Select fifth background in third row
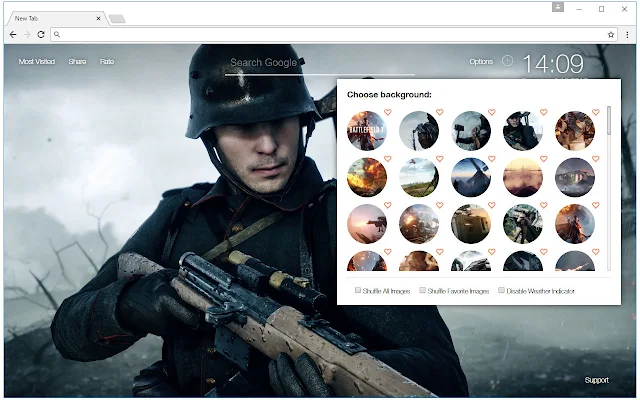This screenshot has height=400, width=640. 575,224
